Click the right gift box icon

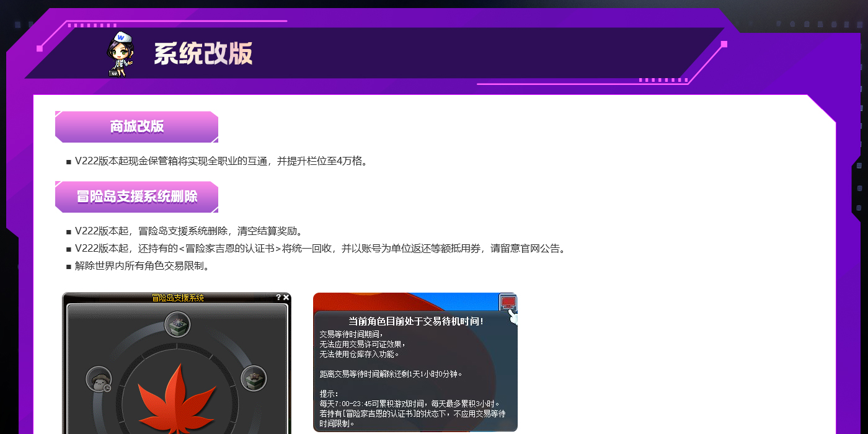tap(254, 378)
